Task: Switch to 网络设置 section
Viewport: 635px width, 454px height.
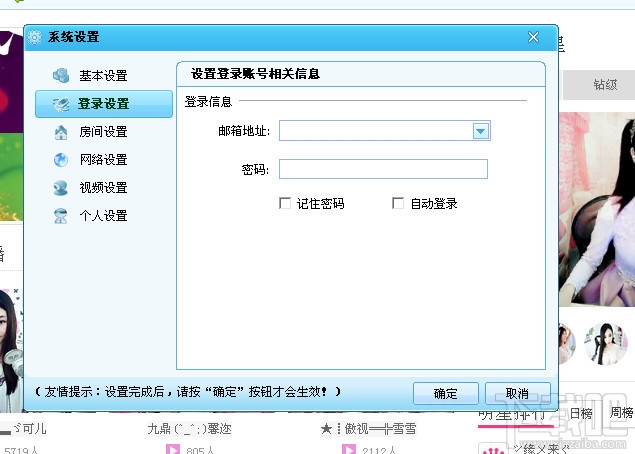Action: tap(104, 160)
